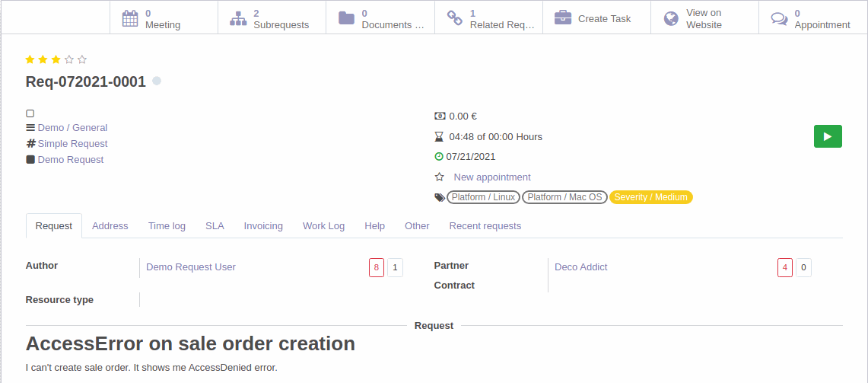
Task: Click the New appointment link
Action: 492,177
